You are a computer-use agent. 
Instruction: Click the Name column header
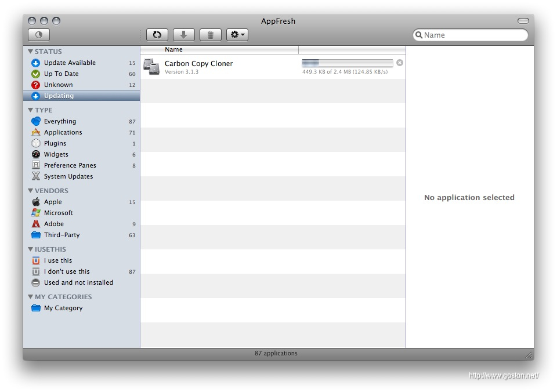pos(219,50)
